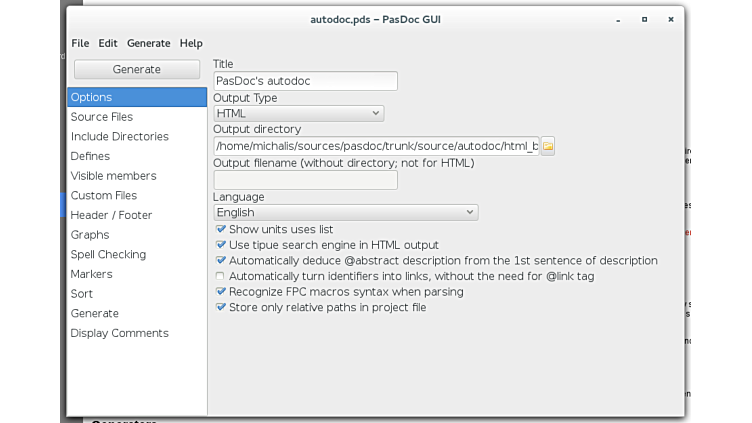
Task: Open the Help menu
Action: [191, 43]
